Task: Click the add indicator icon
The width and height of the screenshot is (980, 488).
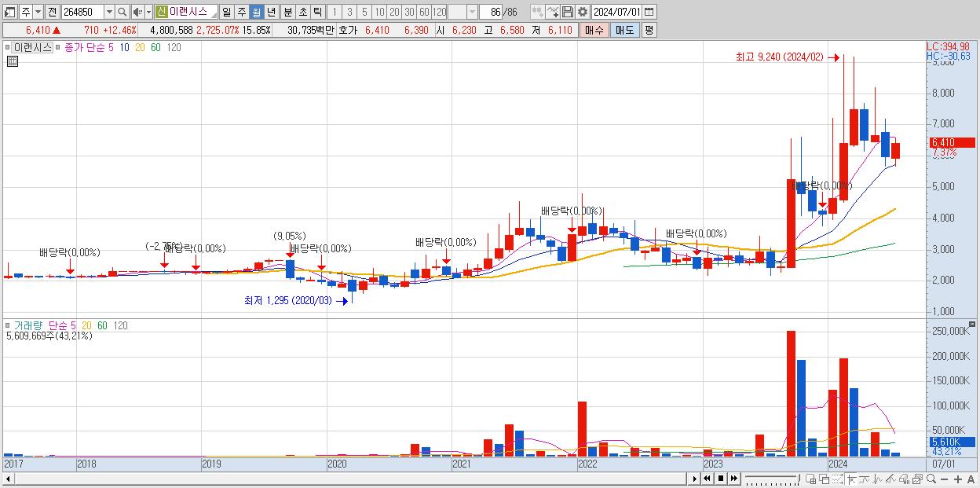Action: pos(537,12)
